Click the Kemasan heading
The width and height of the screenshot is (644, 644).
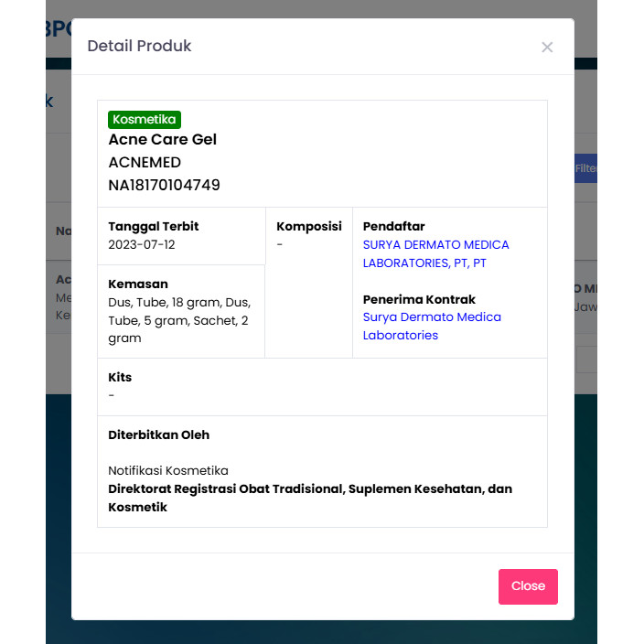tap(138, 284)
